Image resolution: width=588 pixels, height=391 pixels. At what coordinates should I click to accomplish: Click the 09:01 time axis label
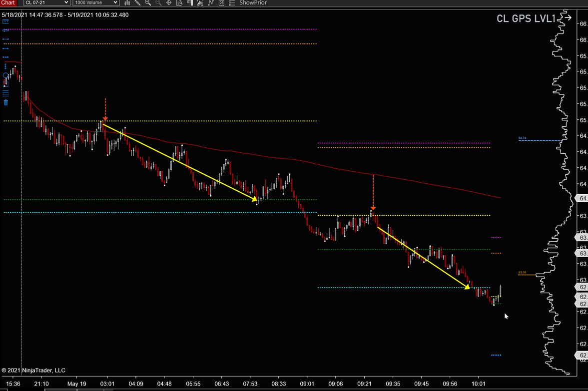click(x=307, y=384)
